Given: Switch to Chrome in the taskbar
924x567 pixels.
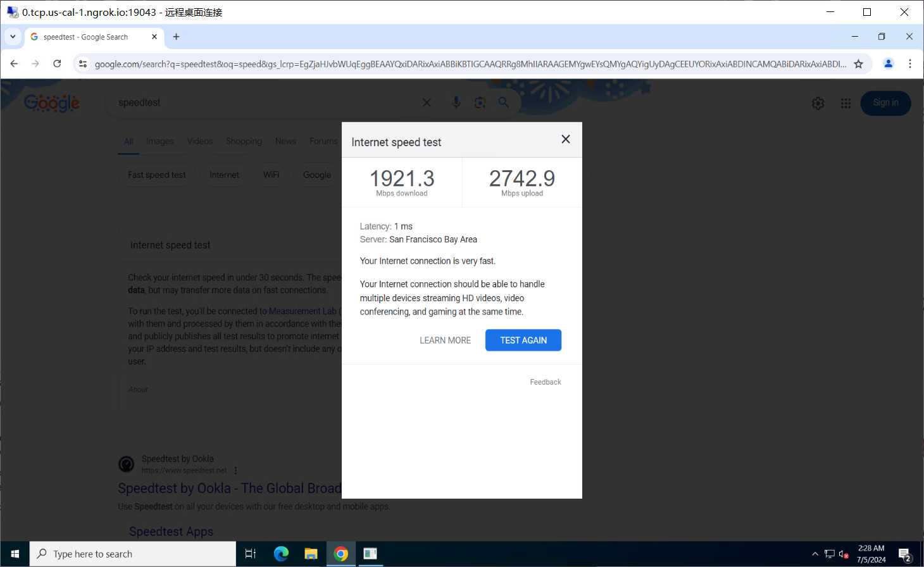Looking at the screenshot, I should tap(340, 554).
